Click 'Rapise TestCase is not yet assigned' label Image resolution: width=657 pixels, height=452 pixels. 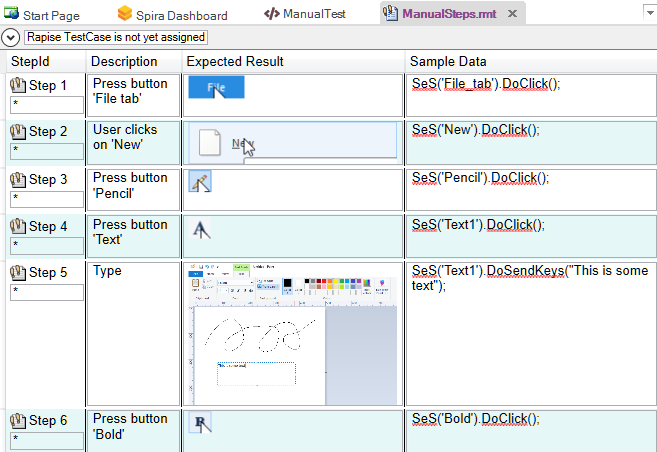coord(115,37)
